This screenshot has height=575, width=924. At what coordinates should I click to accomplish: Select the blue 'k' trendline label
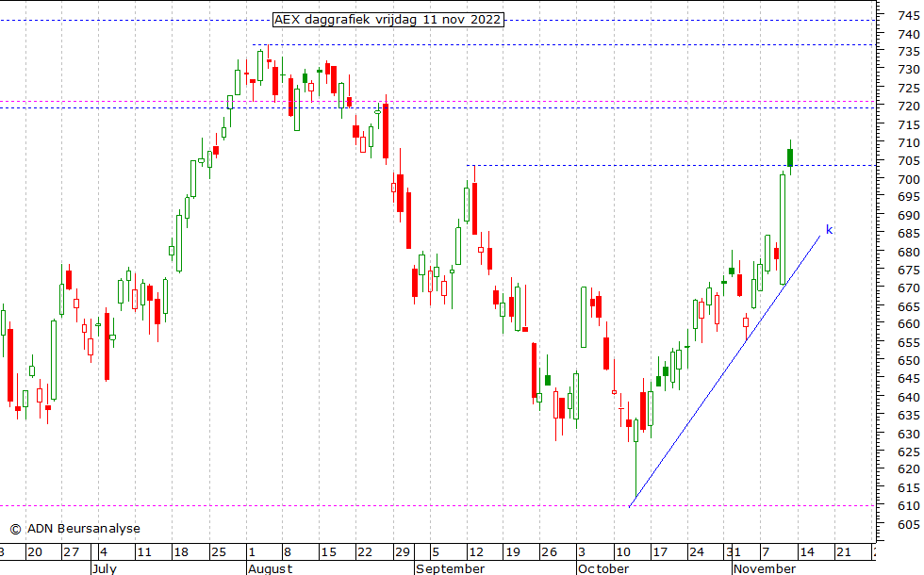click(829, 230)
